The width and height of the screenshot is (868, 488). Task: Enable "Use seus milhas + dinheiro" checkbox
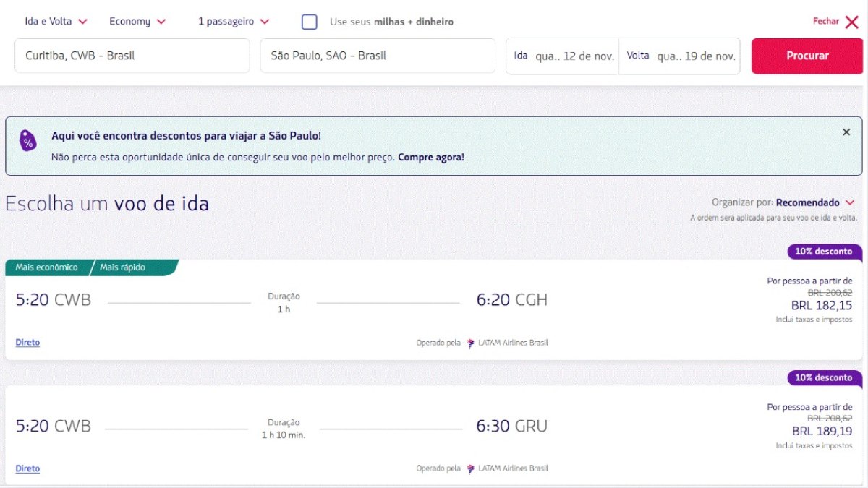pos(310,22)
